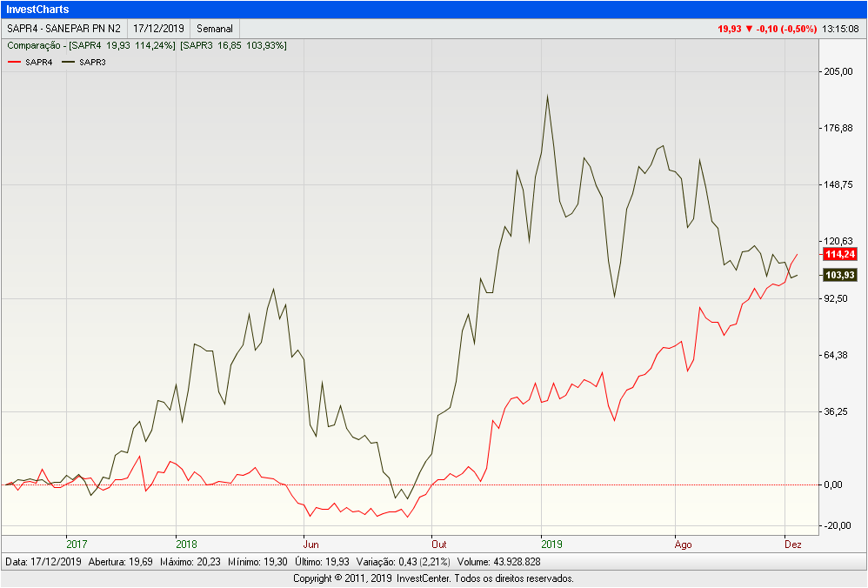Click the Mínimo: 19,30 status entry

point(257,562)
